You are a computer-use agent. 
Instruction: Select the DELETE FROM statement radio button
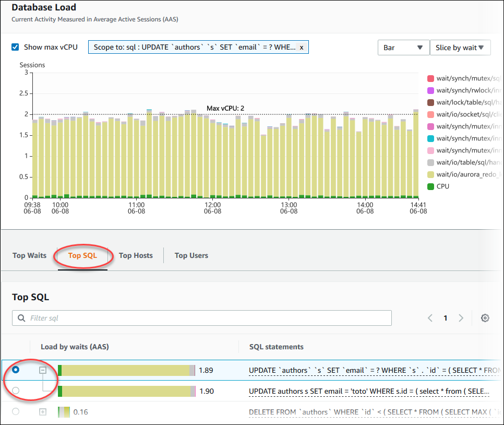pyautogui.click(x=15, y=411)
